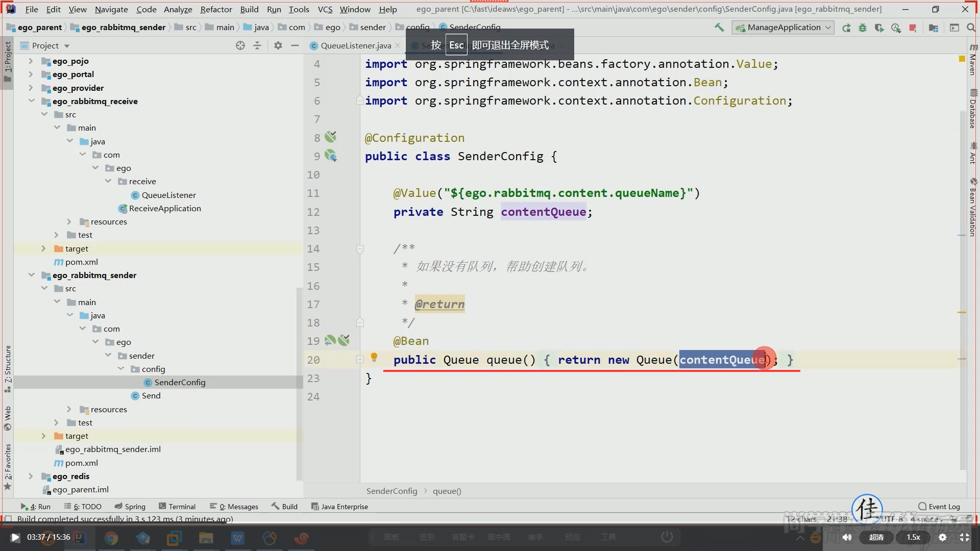980x551 pixels.
Task: Open the Maven tool window
Action: click(973, 60)
